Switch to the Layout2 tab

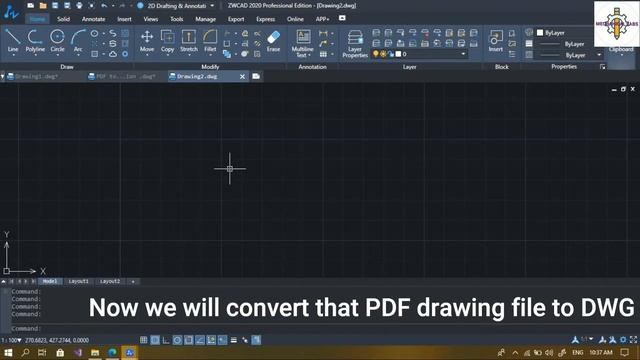(x=110, y=281)
